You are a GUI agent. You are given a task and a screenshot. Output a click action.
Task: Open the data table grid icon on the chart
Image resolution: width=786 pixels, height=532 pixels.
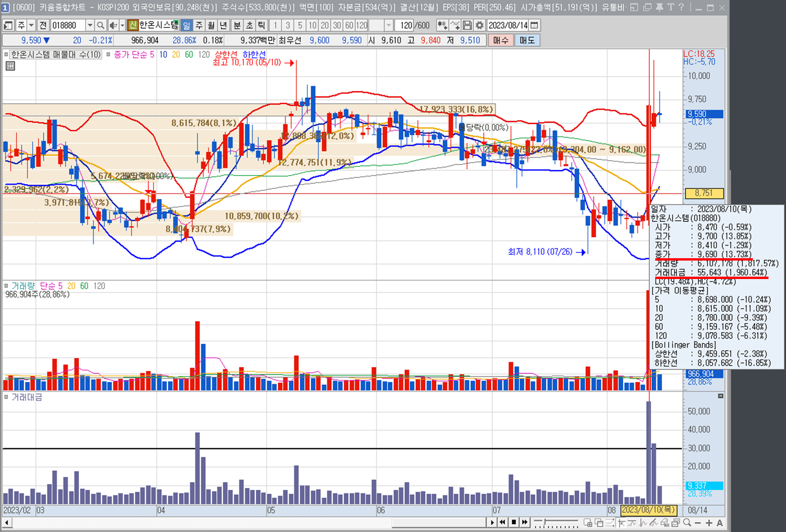pos(10,66)
